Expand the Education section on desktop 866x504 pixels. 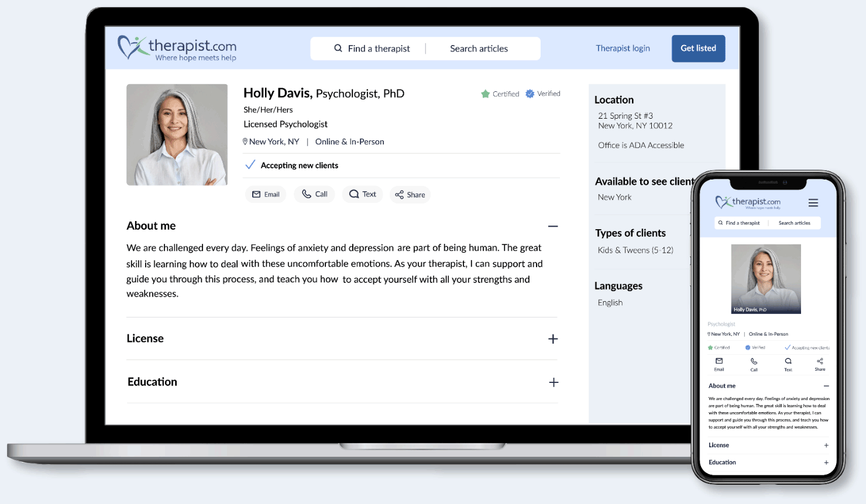point(554,382)
